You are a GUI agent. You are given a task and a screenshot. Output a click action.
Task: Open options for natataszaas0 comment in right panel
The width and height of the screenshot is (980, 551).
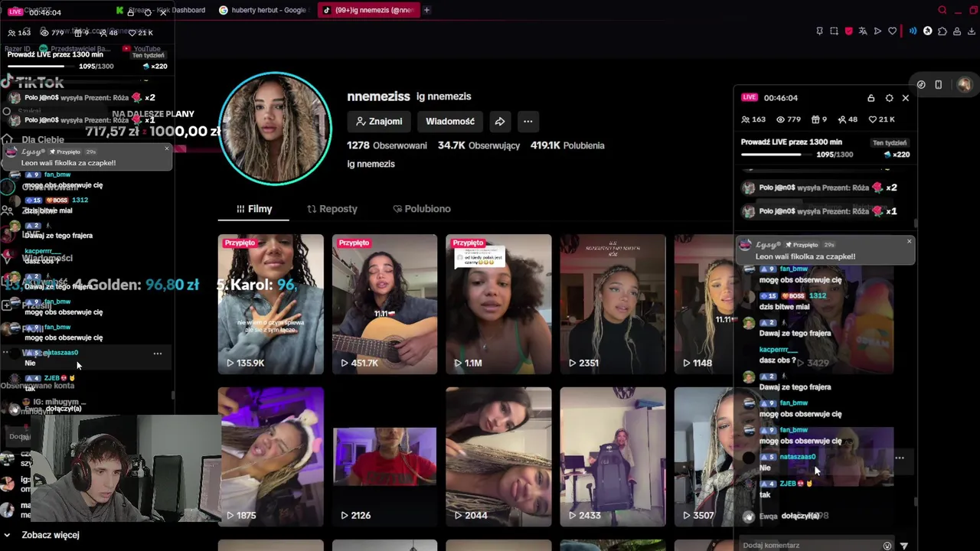point(900,458)
